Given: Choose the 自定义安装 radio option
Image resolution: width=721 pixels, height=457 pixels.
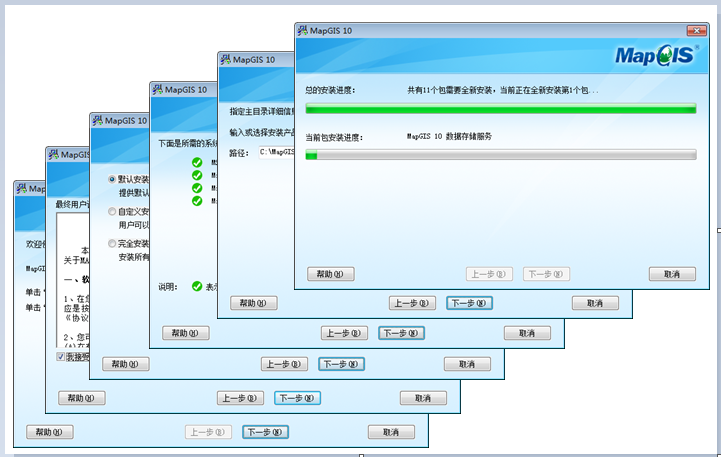Looking at the screenshot, I should pyautogui.click(x=112, y=212).
